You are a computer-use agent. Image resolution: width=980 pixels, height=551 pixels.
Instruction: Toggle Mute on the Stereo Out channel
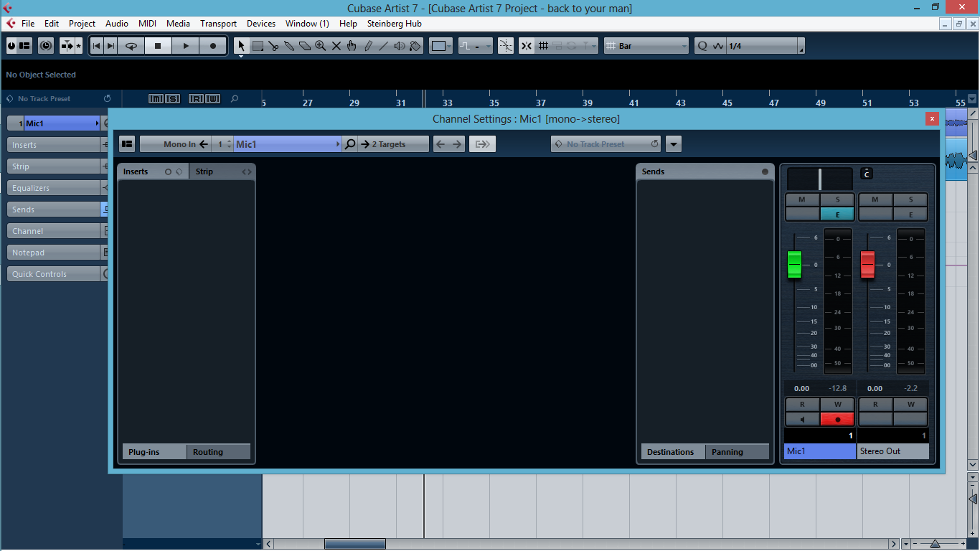pos(875,199)
